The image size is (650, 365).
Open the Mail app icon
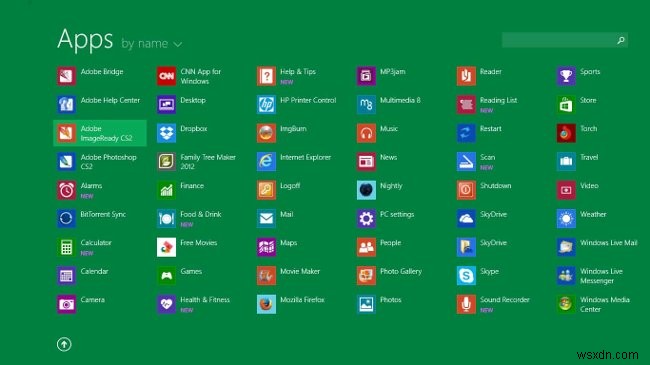[266, 219]
